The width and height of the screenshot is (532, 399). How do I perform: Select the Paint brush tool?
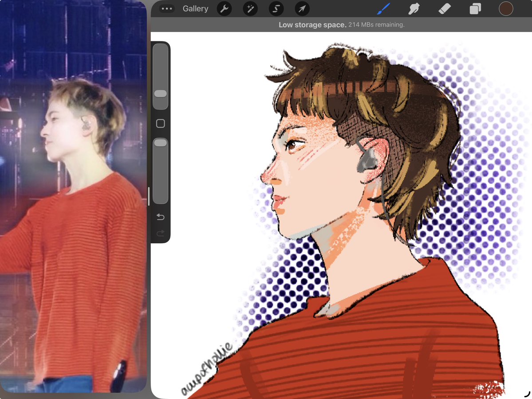[383, 8]
